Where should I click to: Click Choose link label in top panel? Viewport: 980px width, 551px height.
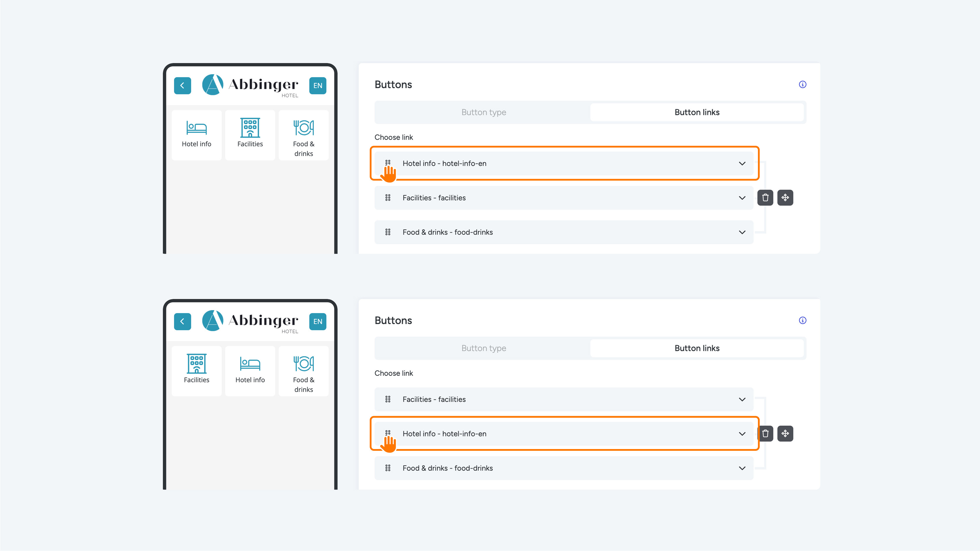click(393, 137)
